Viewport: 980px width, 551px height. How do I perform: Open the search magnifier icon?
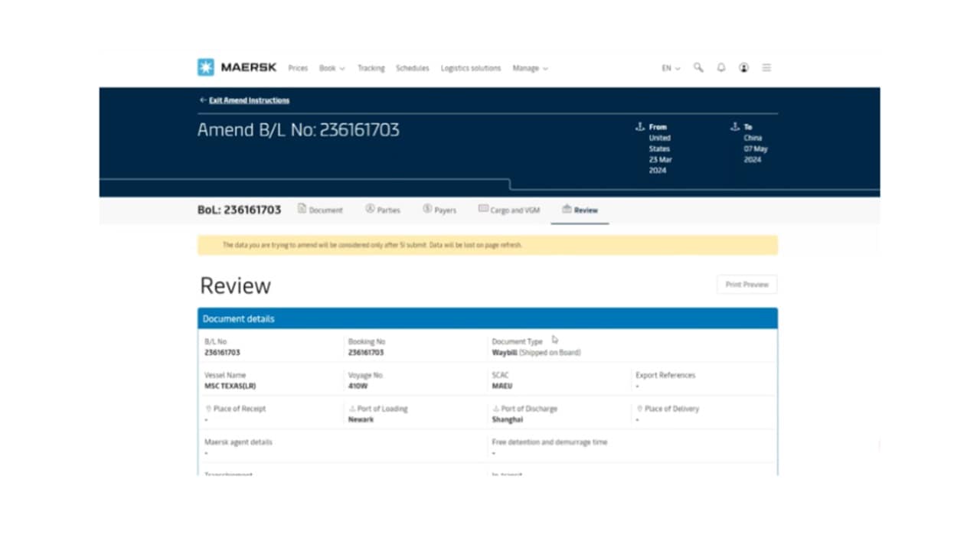click(698, 67)
